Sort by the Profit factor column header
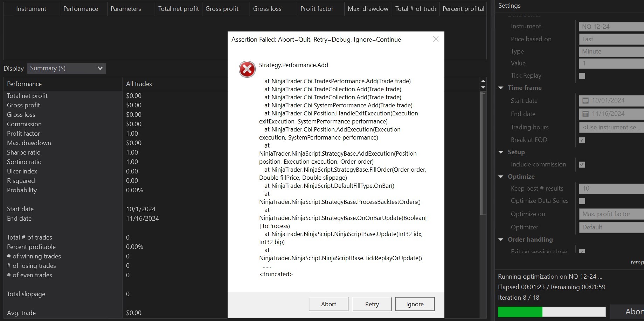The width and height of the screenshot is (644, 321). coord(321,9)
